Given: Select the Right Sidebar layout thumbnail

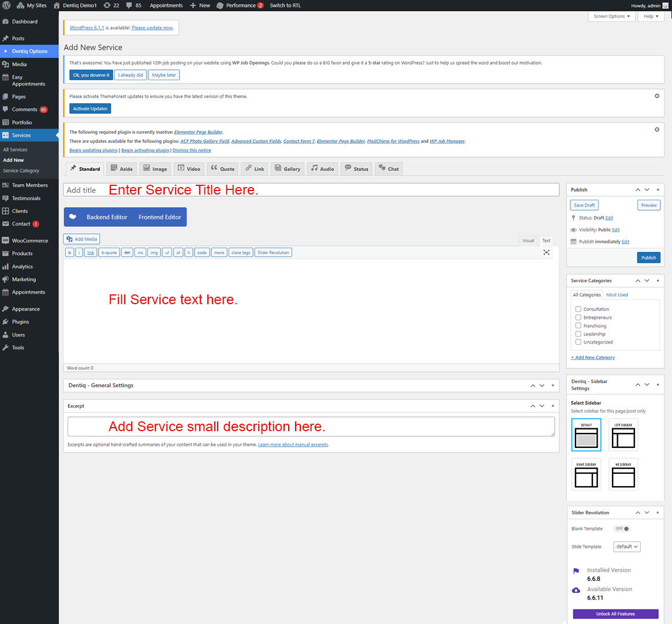Looking at the screenshot, I should [x=586, y=474].
